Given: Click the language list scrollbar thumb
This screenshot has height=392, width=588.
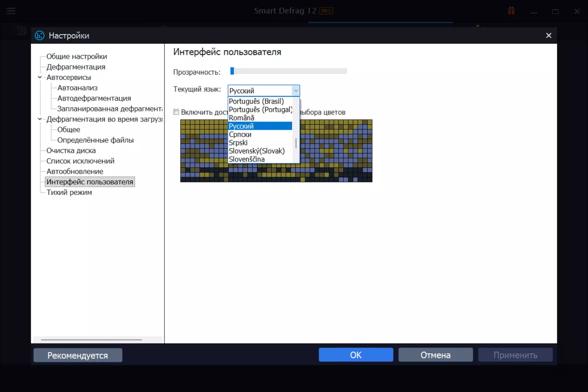Looking at the screenshot, I should (296, 143).
